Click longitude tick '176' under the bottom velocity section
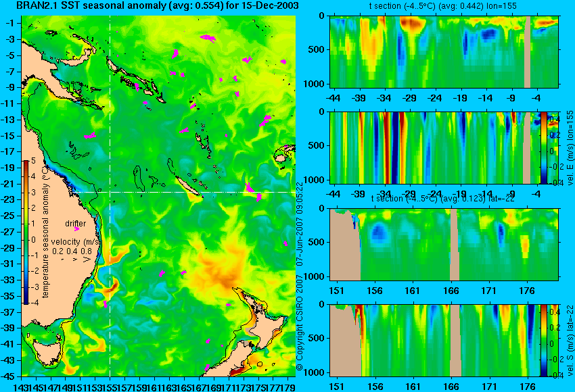 (528, 387)
